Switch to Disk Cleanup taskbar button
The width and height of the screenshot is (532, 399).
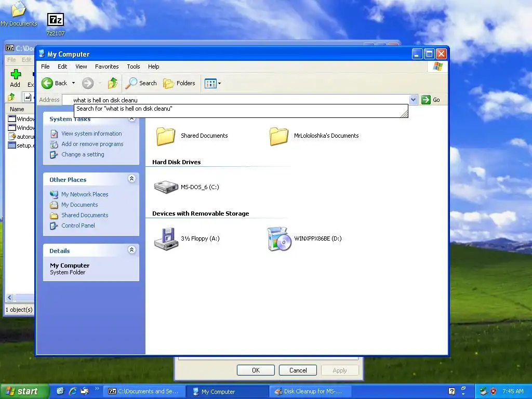click(x=311, y=391)
